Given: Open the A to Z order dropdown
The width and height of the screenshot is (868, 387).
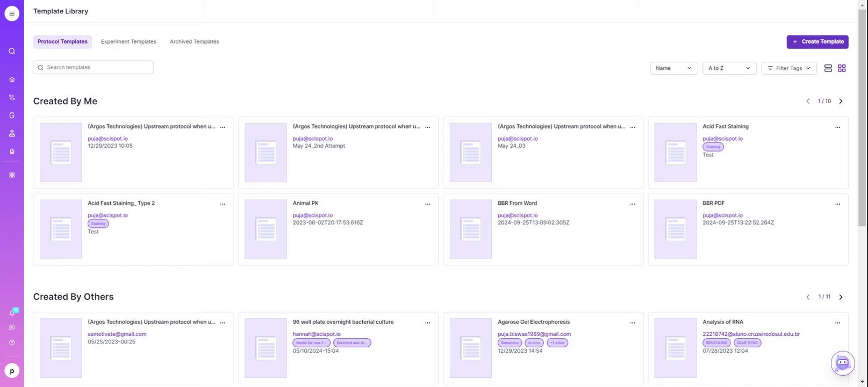Looking at the screenshot, I should [x=729, y=68].
